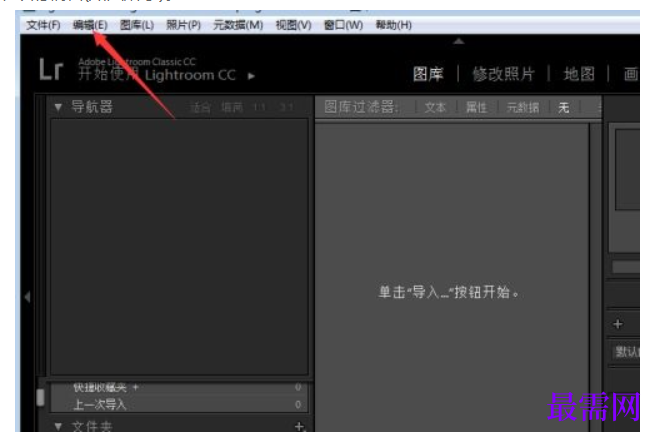This screenshot has width=659, height=438.
Task: Open the 编辑(E) menu
Action: coord(90,25)
